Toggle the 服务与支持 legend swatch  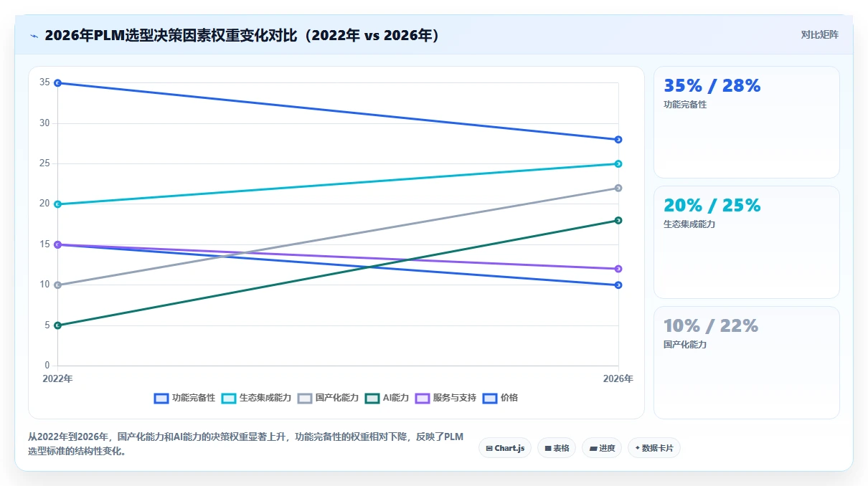click(423, 398)
